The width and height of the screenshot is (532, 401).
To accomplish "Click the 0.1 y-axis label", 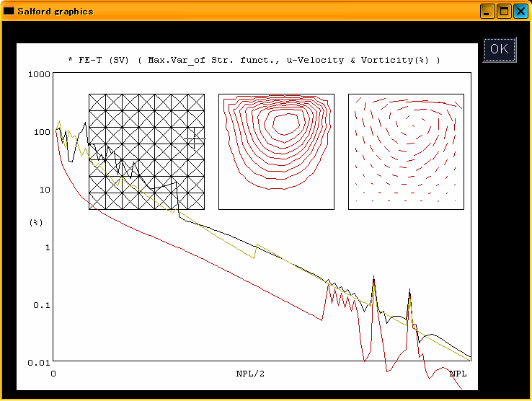I will [42, 305].
